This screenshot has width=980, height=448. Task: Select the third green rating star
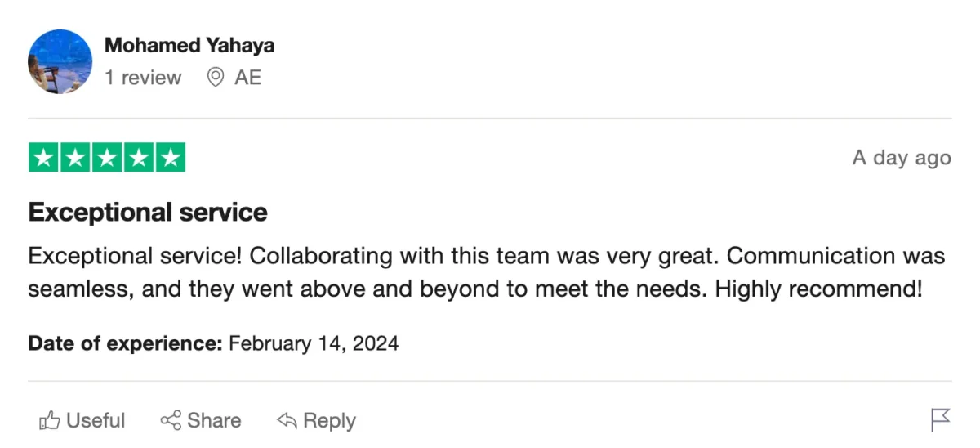107,158
